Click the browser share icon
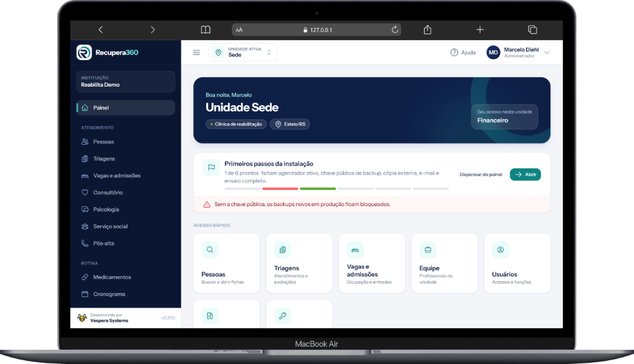This screenshot has height=364, width=634. click(427, 30)
